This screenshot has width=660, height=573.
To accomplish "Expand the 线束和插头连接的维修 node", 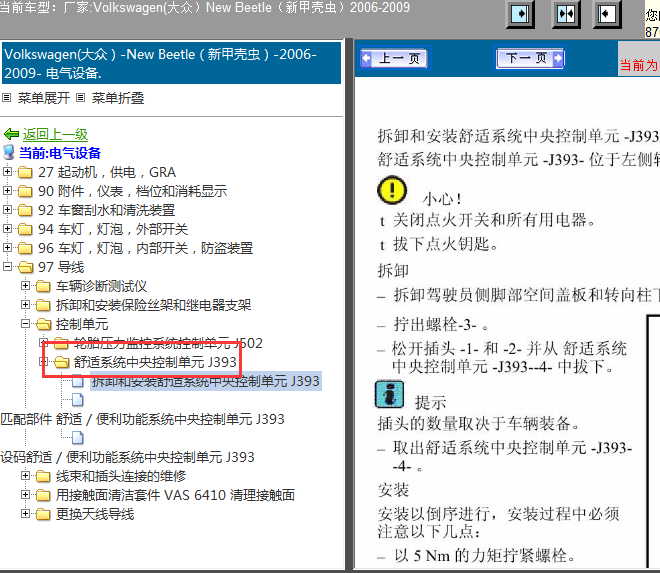I will [x=25, y=475].
